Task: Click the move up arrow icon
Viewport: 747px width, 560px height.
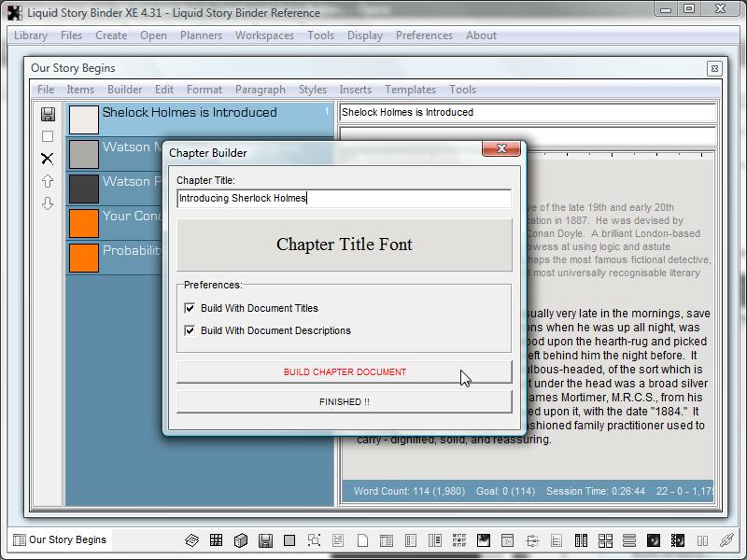Action: point(48,181)
